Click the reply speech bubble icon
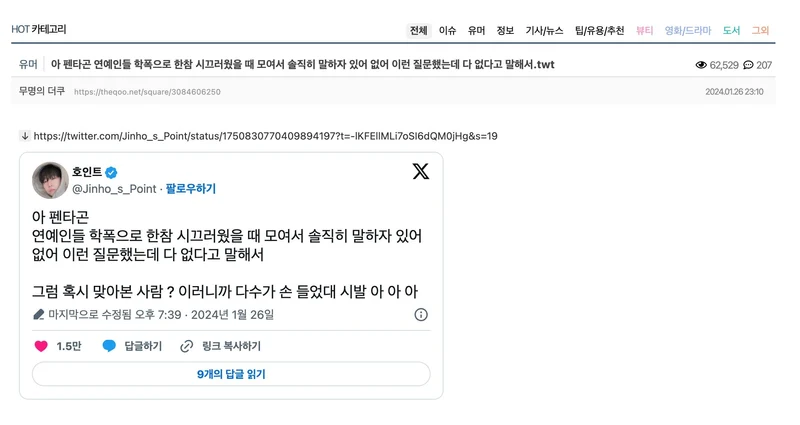 coord(109,346)
